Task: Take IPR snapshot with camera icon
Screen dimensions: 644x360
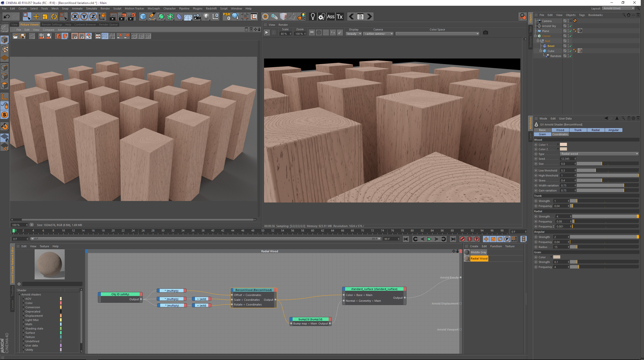Action: pos(485,33)
